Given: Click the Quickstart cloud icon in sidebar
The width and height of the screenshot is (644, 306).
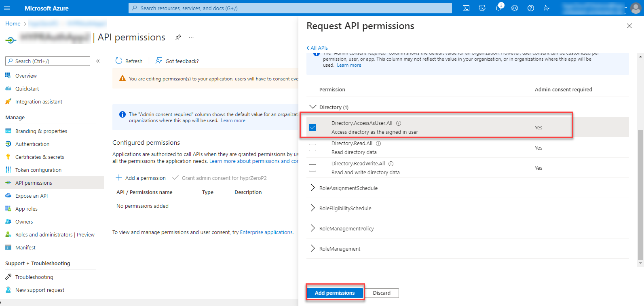Looking at the screenshot, I should [x=8, y=89].
